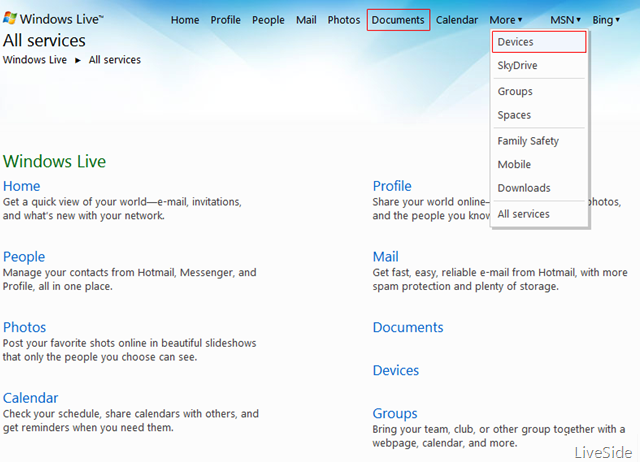Open the Profile service heading link
Image resolution: width=640 pixels, height=462 pixels.
click(x=392, y=186)
